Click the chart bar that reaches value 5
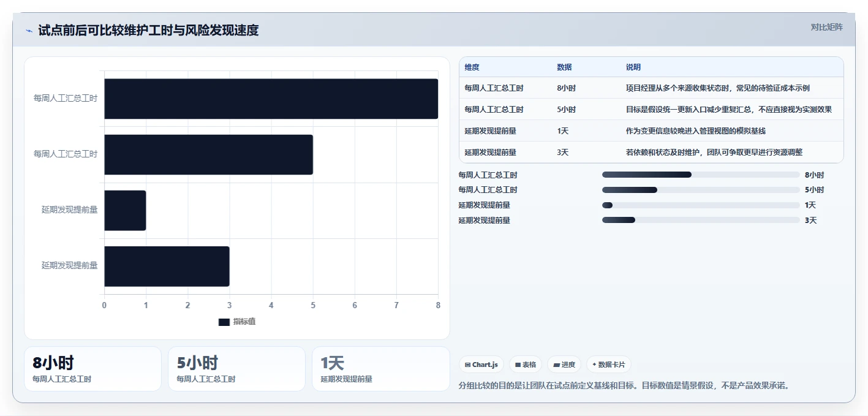 (x=208, y=154)
